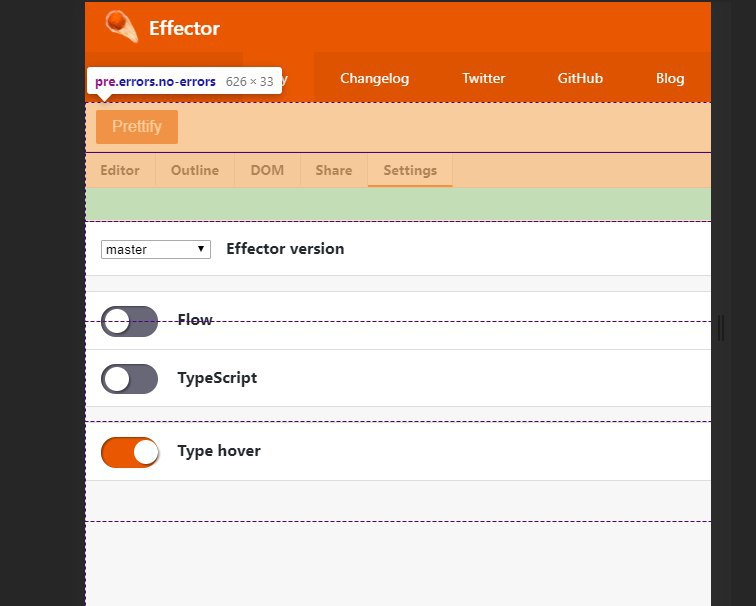Go to the GitHub navigation link

[580, 78]
